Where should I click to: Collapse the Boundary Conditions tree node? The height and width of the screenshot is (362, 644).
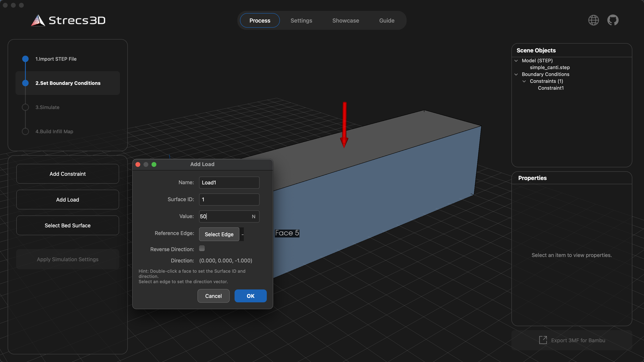[516, 75]
